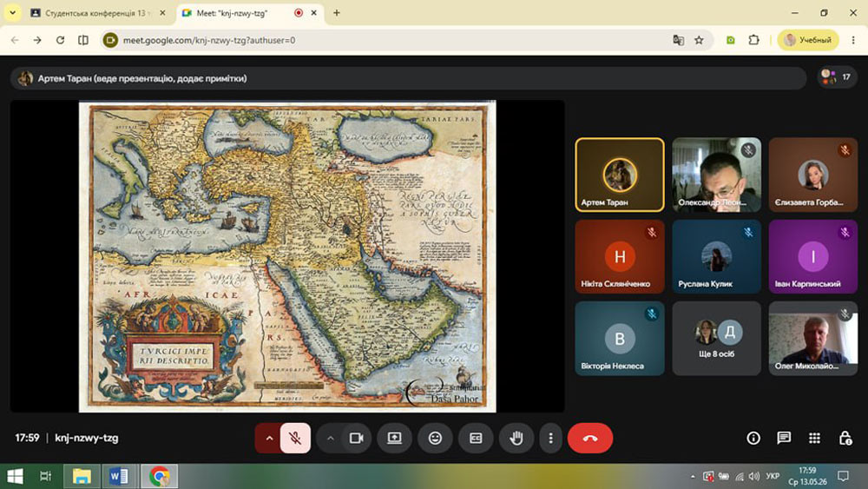
Task: Select Вікторія Неклеса participant tile
Action: (620, 339)
